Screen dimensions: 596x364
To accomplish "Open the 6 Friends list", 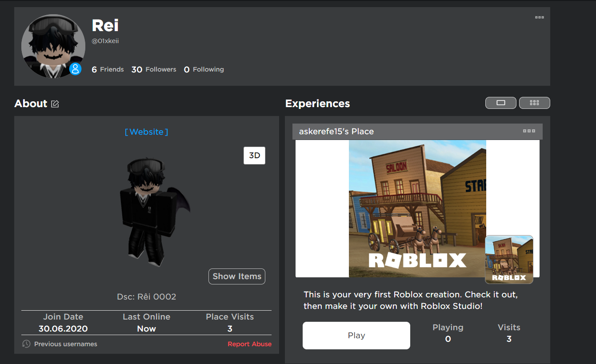I will pos(108,69).
